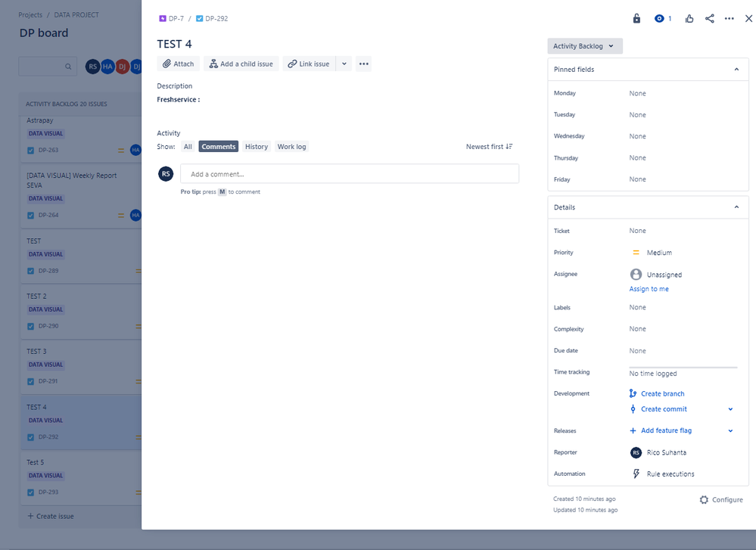Edit the Complexity field value
This screenshot has height=550, width=756.
tap(637, 329)
